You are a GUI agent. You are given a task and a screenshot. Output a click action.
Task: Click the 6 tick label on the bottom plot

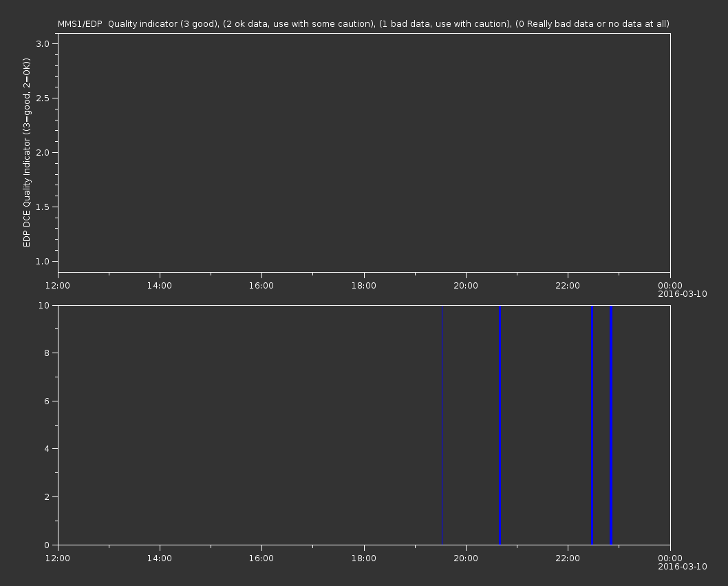click(47, 401)
